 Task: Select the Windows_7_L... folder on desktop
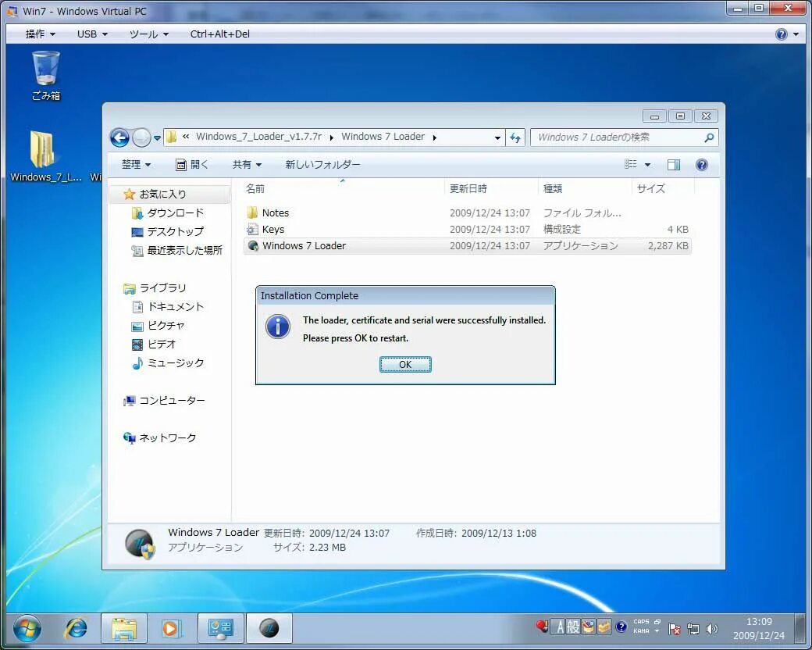[45, 156]
